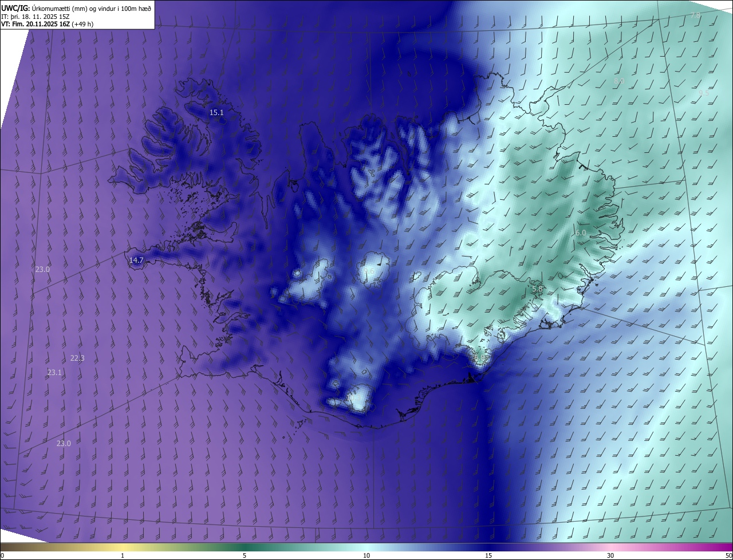Click the colorbar tick label 0

pyautogui.click(x=2, y=555)
